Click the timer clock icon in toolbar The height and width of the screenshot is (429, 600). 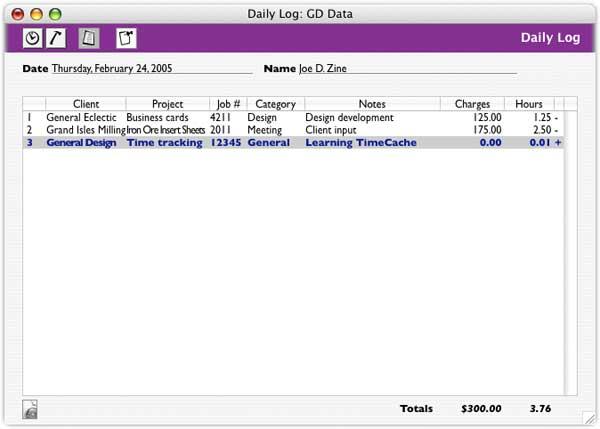(x=32, y=38)
